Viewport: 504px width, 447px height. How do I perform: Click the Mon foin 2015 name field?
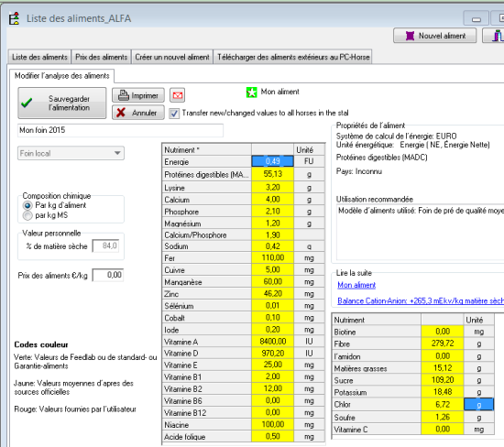(x=120, y=130)
